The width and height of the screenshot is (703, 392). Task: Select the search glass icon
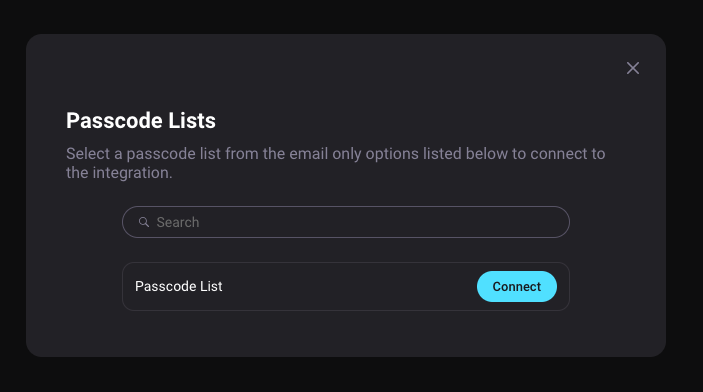(143, 222)
